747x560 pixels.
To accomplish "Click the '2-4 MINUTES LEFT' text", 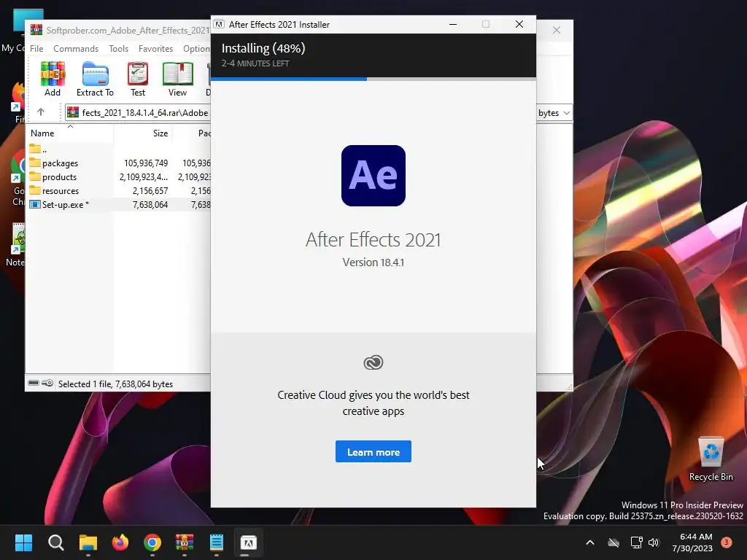I will click(x=255, y=63).
